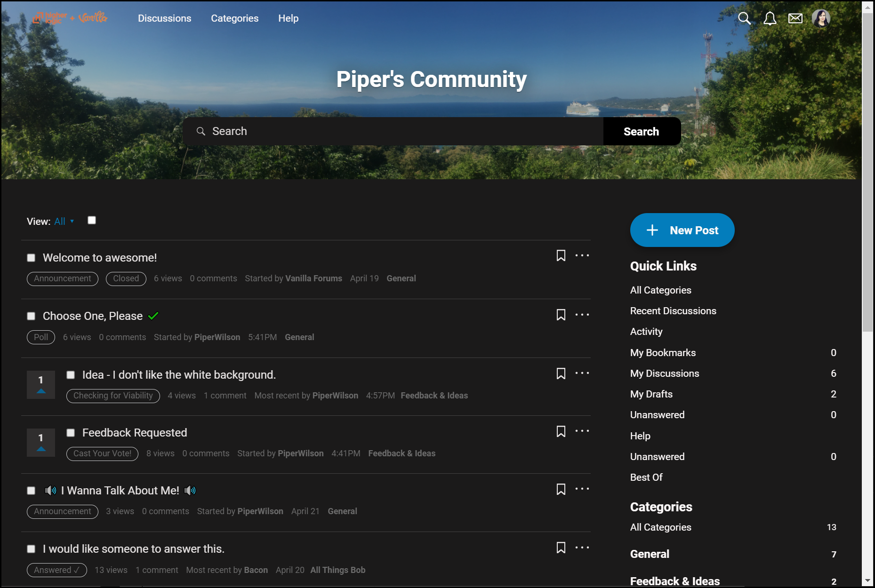The width and height of the screenshot is (875, 588).
Task: Open options menu for 'Feedback Requested'
Action: pyautogui.click(x=582, y=431)
